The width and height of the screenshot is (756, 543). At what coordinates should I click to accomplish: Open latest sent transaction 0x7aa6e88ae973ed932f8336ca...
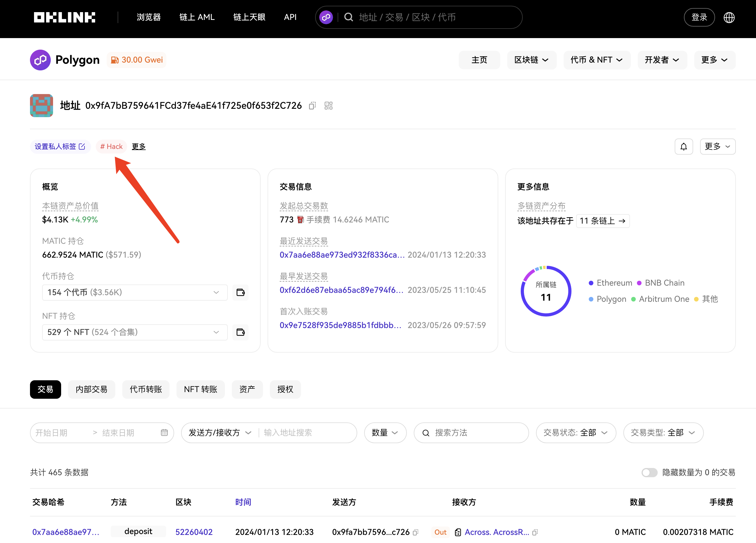[x=342, y=255]
